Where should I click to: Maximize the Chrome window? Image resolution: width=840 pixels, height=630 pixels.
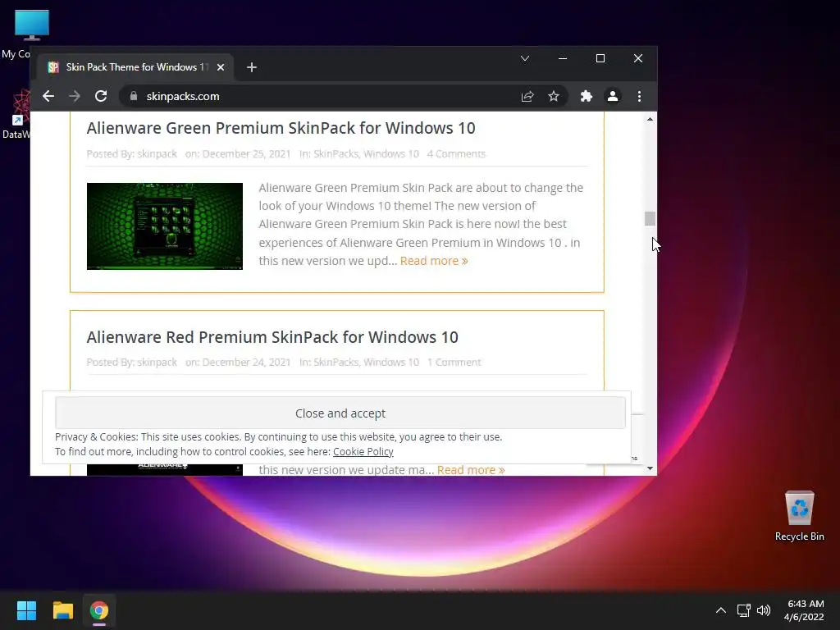(x=600, y=58)
